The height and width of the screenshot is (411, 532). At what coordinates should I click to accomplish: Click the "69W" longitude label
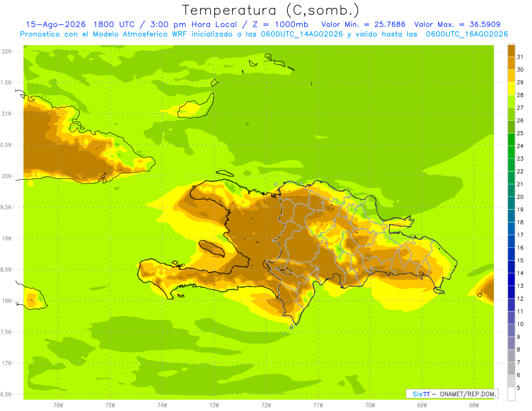click(x=422, y=405)
